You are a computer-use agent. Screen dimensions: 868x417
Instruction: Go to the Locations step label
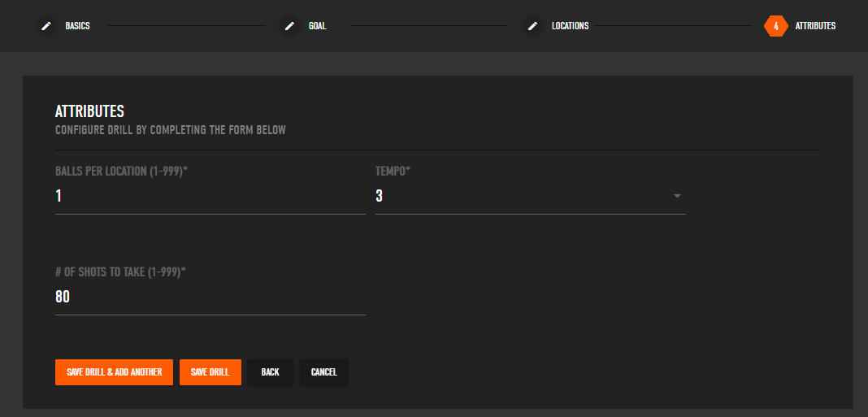571,26
